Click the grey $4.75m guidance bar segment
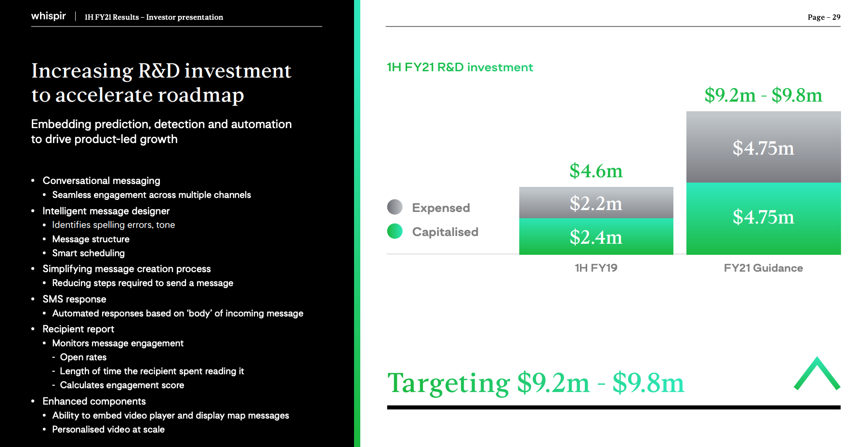The width and height of the screenshot is (868, 447). click(x=763, y=147)
